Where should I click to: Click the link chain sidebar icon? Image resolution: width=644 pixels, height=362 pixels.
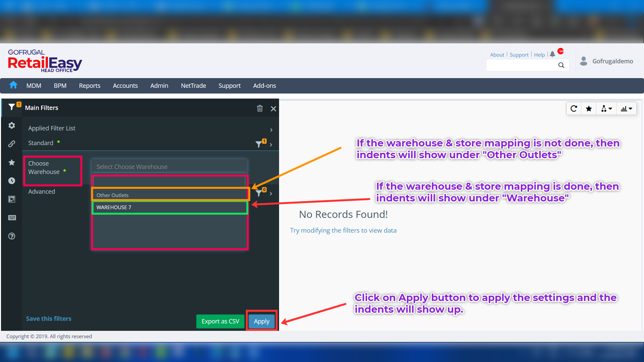pos(12,144)
